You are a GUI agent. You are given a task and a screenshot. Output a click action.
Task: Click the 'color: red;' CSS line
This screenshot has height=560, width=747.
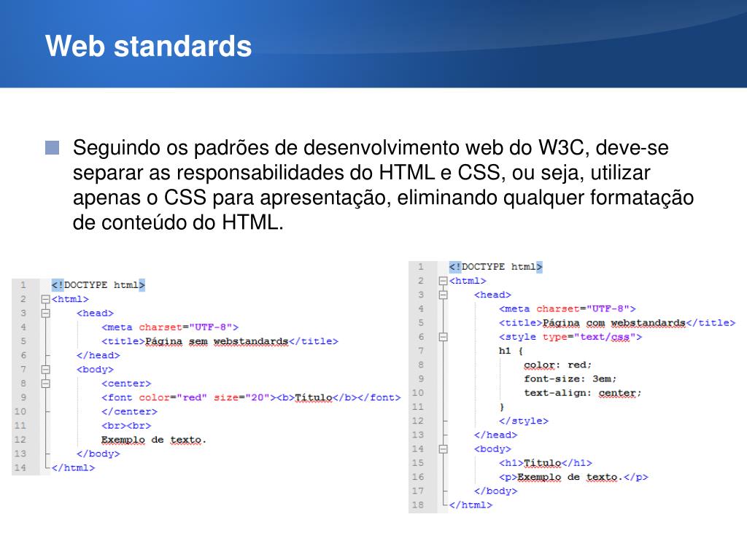tap(558, 365)
